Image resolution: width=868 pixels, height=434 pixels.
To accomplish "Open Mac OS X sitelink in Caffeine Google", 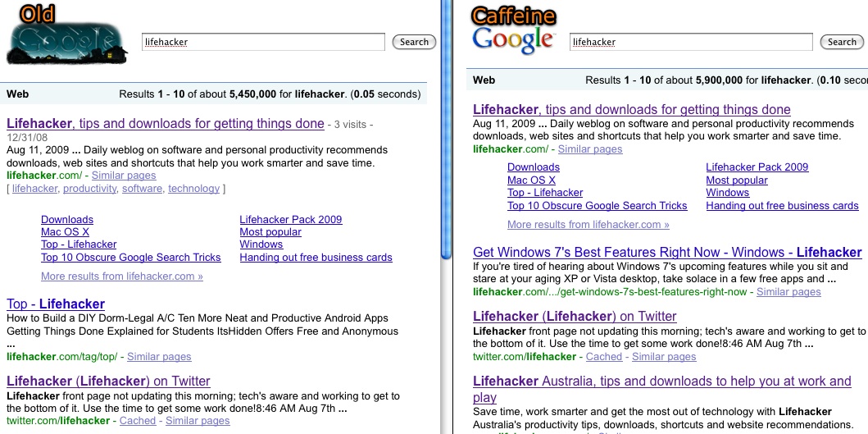I will click(x=531, y=180).
